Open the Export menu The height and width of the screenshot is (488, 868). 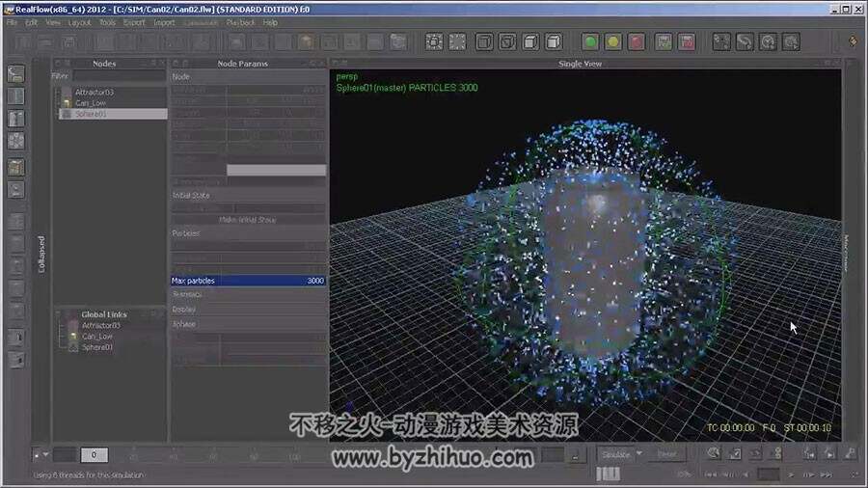pyautogui.click(x=134, y=23)
